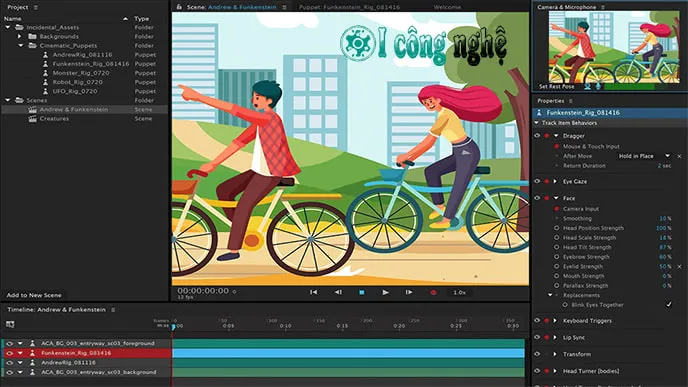Disarm Camera Input red dot
The image size is (688, 387).
pos(556,209)
